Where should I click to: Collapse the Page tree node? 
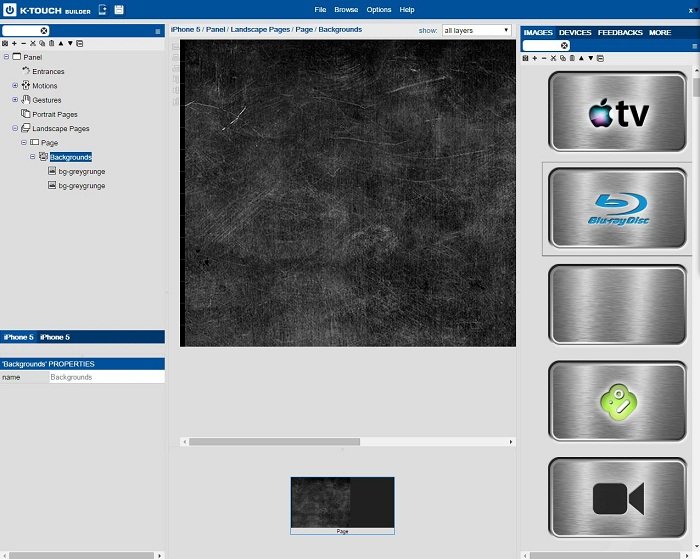point(24,142)
